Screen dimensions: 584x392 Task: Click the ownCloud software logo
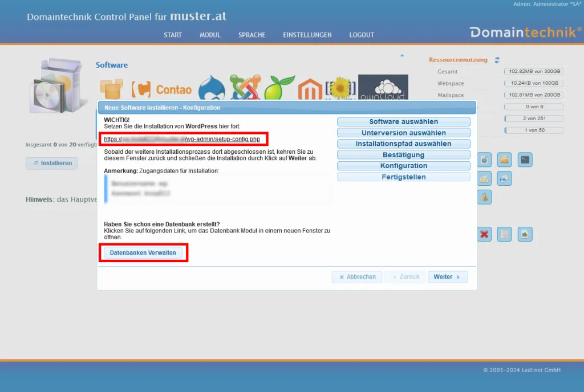[x=383, y=88]
